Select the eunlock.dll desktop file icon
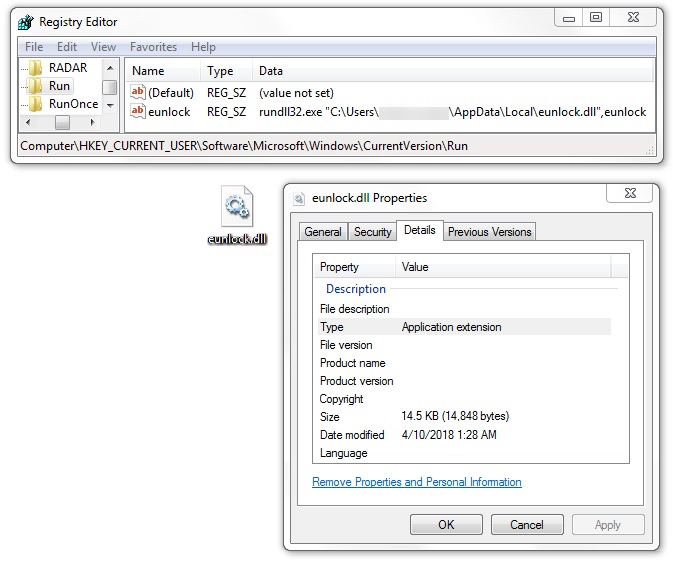 237,207
